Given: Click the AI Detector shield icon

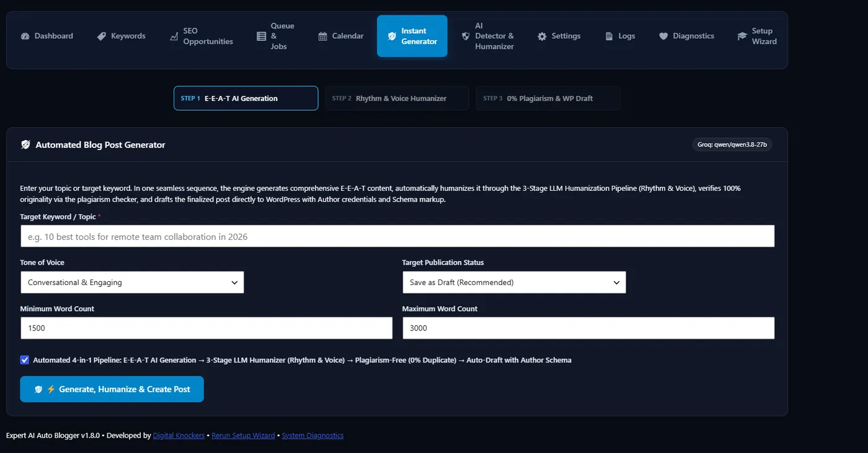Looking at the screenshot, I should (466, 36).
